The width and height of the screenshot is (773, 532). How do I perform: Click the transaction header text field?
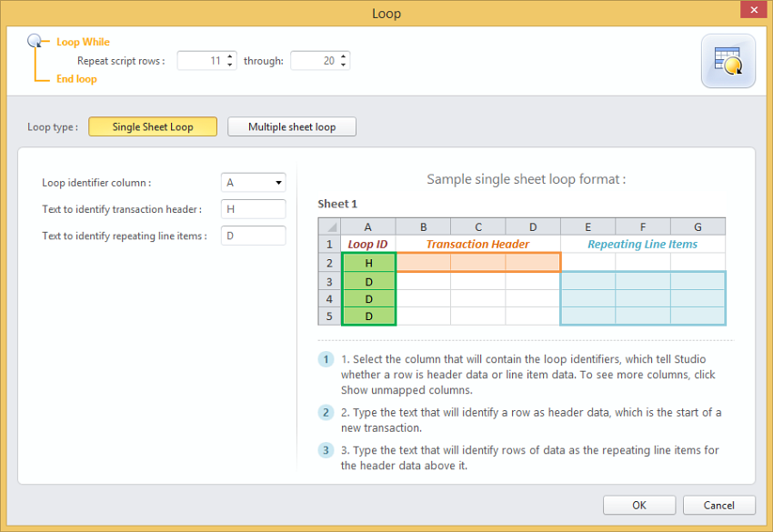click(x=253, y=209)
